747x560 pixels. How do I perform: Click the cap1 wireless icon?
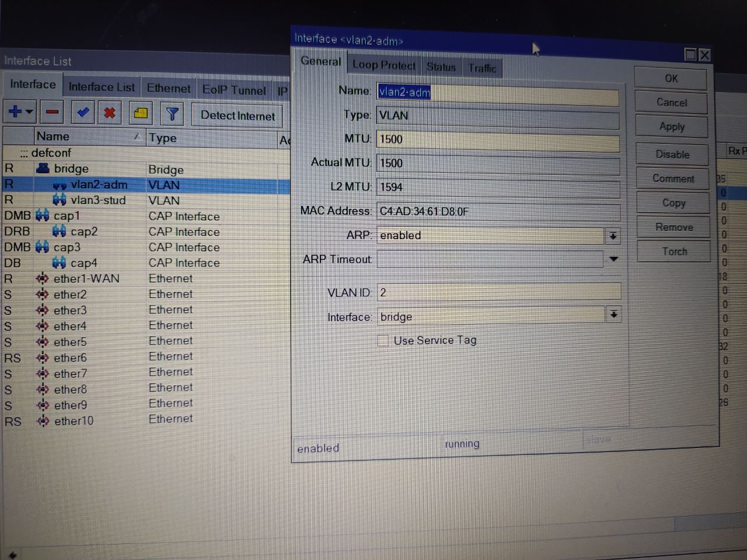tap(43, 216)
